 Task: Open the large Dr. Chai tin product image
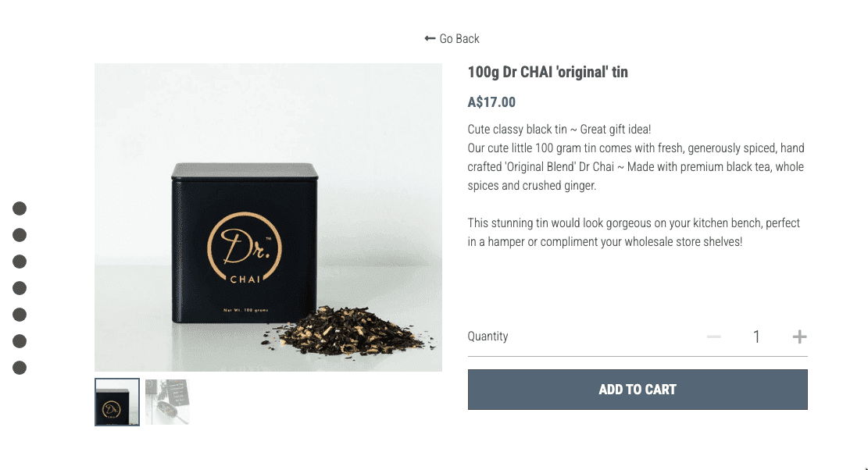click(x=269, y=217)
